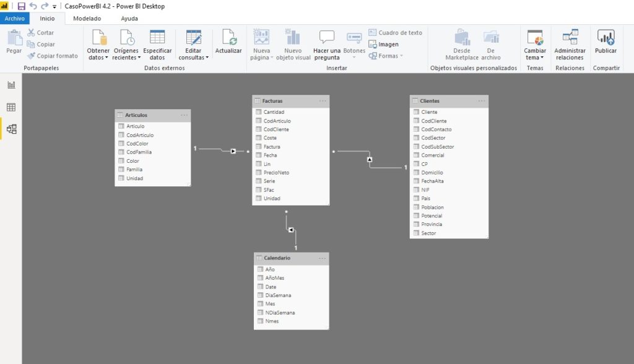The height and width of the screenshot is (364, 634).
Task: Publish the report with Publicar
Action: (606, 45)
